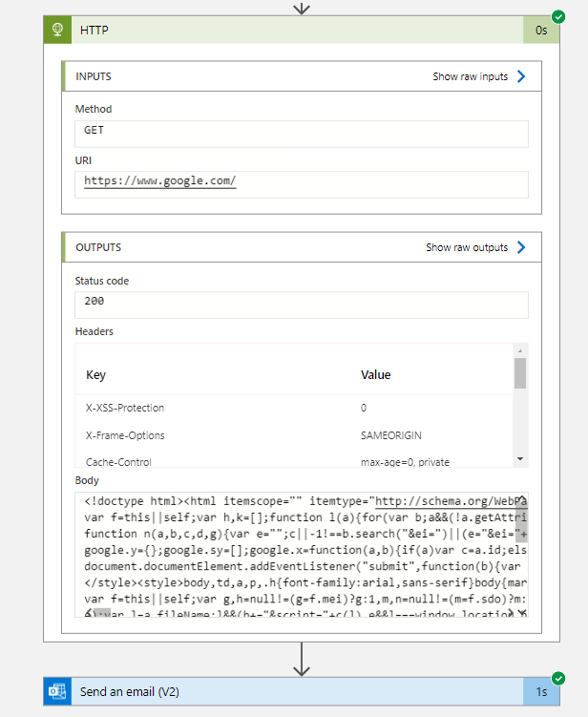Select the Cache-Control header key
The width and height of the screenshot is (588, 717).
click(x=118, y=462)
